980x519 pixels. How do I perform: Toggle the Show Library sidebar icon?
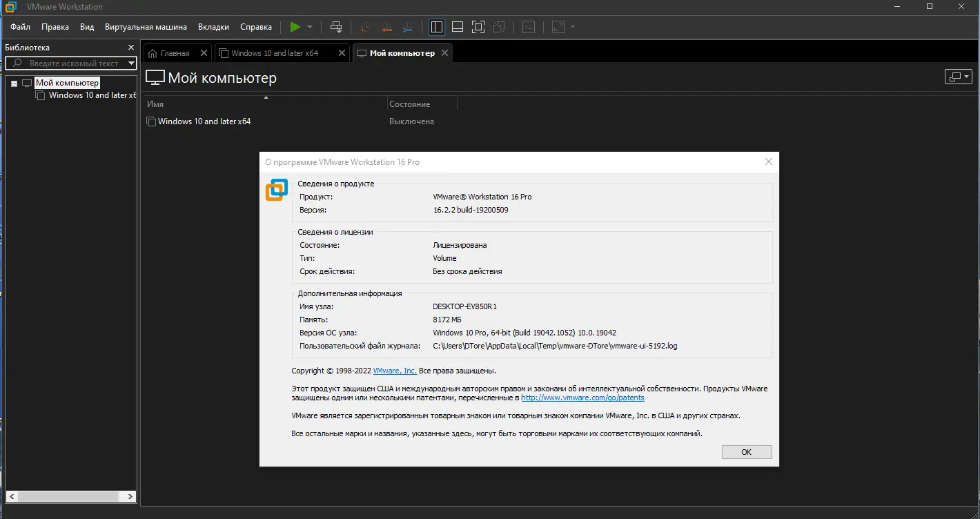[x=437, y=27]
